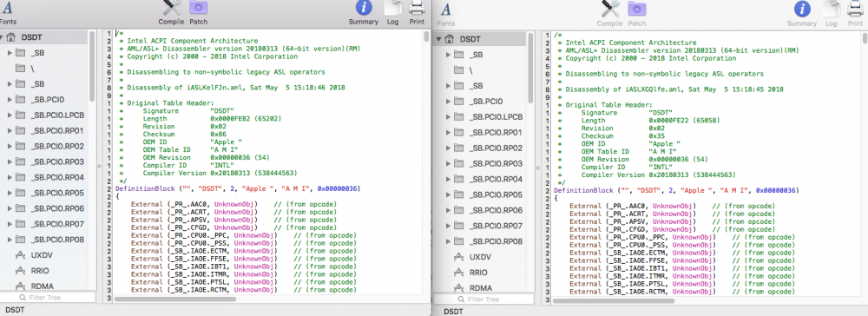Expand _SB.PCI0 in left window tree

10,100
